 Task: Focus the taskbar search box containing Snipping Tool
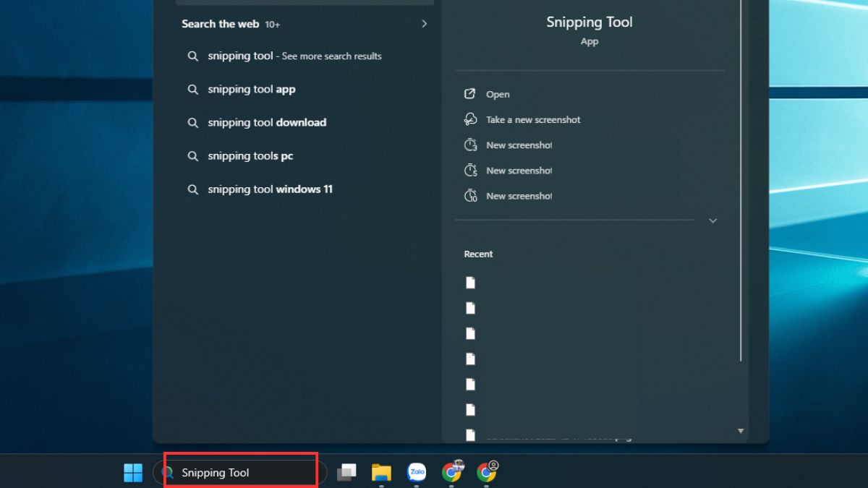pos(240,473)
